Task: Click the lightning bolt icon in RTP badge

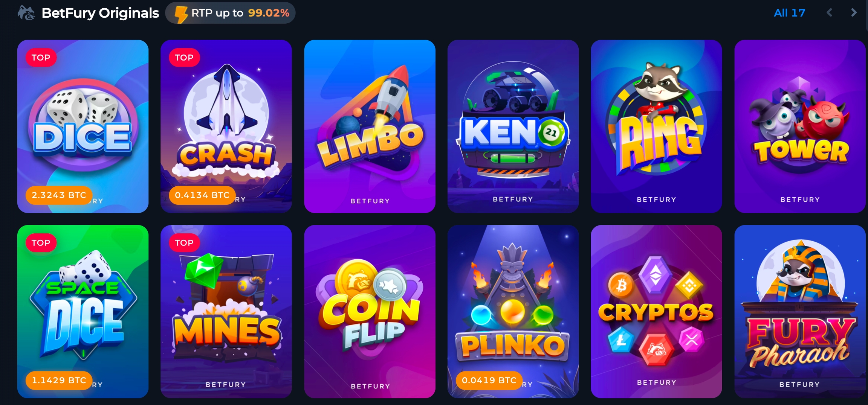Action: pos(181,14)
